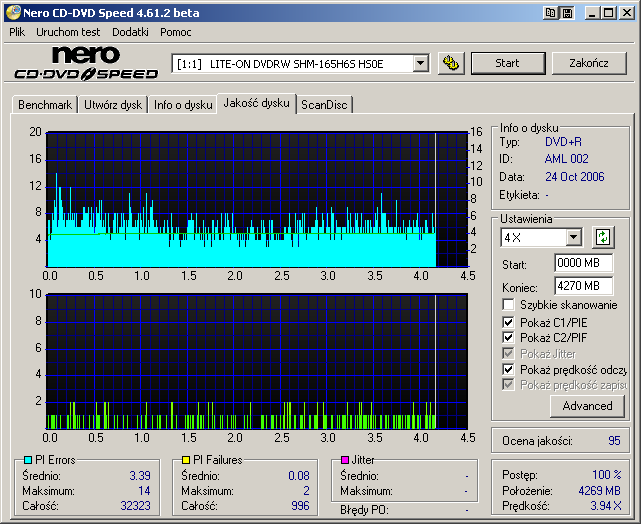Switch to the Info o dysku tab
This screenshot has width=641, height=524.
[x=183, y=105]
